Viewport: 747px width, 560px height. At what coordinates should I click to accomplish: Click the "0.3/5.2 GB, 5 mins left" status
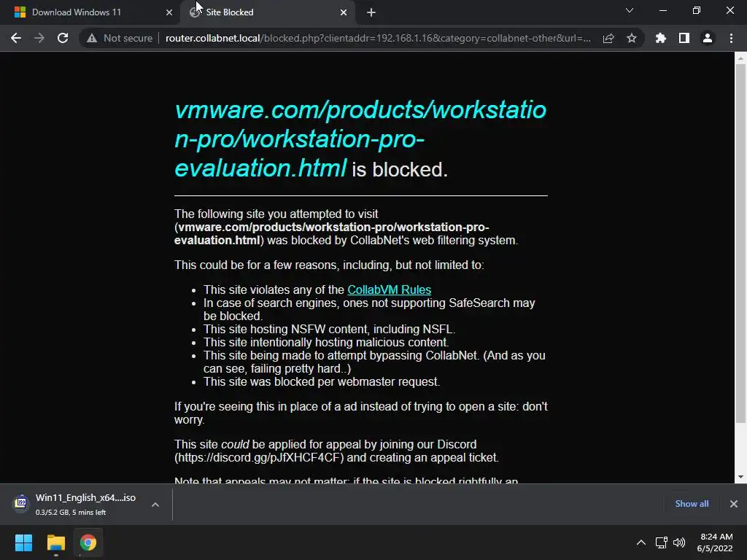(x=71, y=513)
